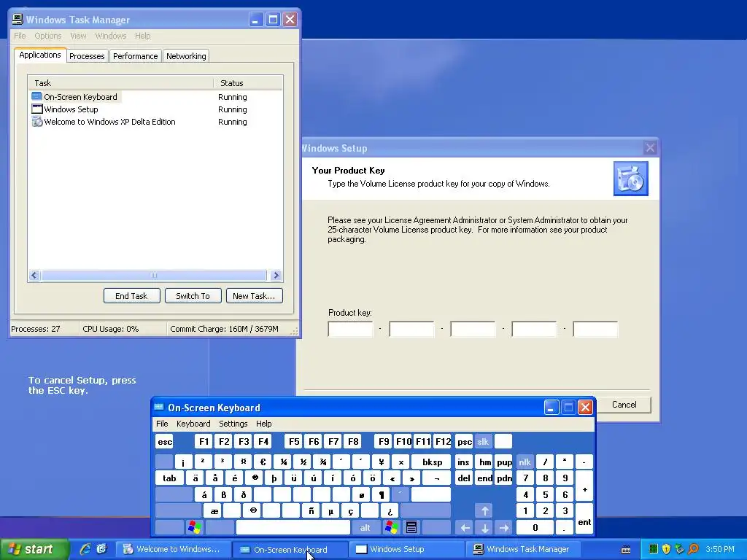This screenshot has width=747, height=560.
Task: Click the Task Manager title bar icon
Action: click(x=18, y=20)
